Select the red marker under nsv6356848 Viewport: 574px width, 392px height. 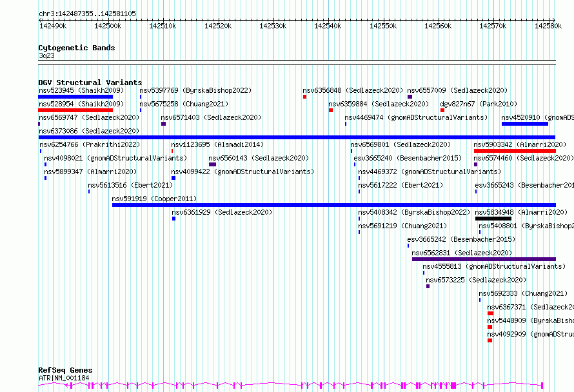(x=304, y=97)
